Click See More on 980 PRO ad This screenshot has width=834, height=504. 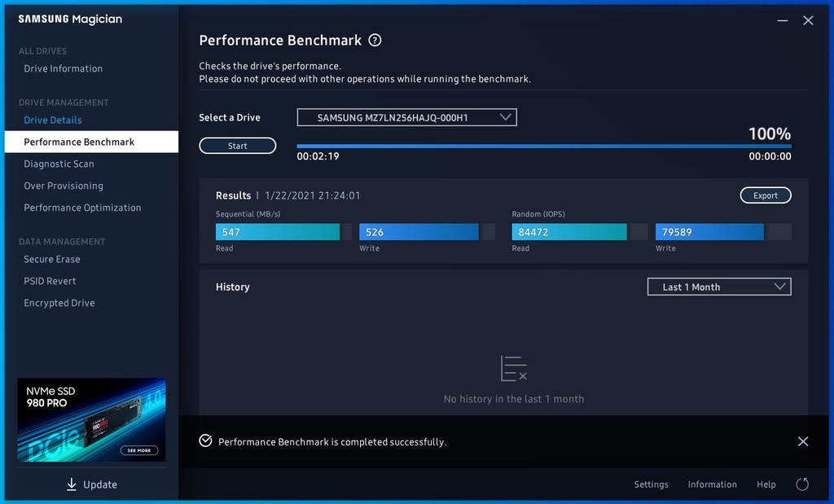coord(140,450)
